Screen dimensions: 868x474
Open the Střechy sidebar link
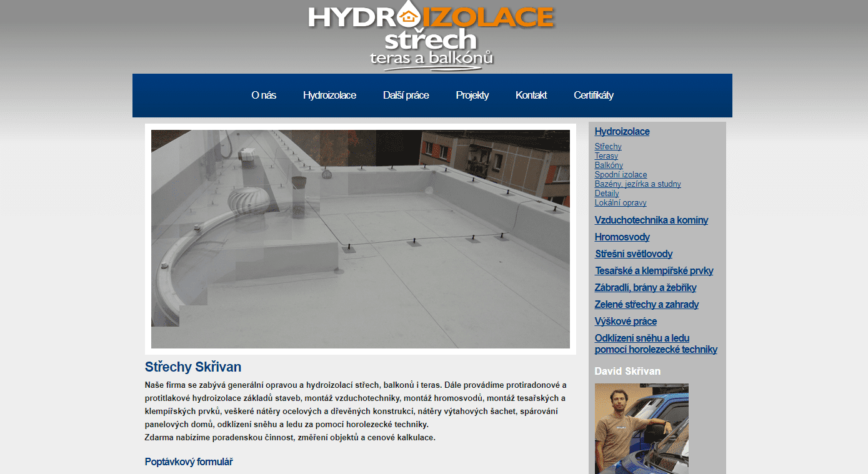click(x=608, y=147)
